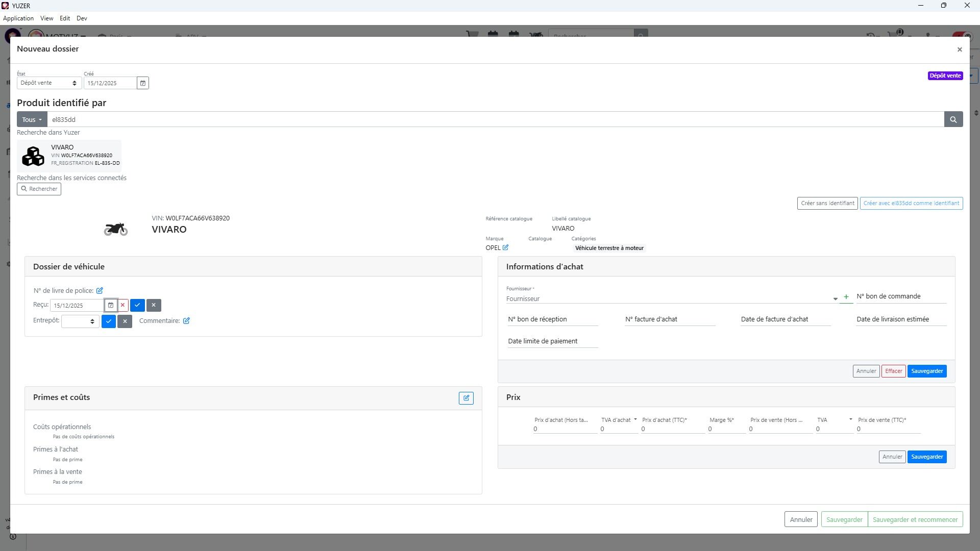Open the État Dépôt vente dropdown
The height and width of the screenshot is (551, 980).
tap(48, 83)
